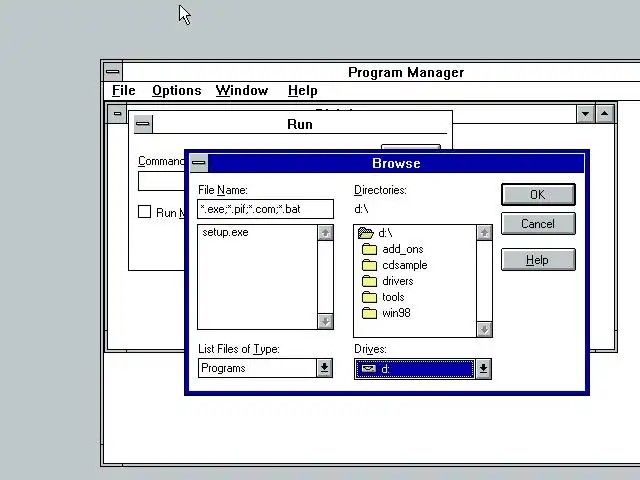Viewport: 640px width, 480px height.
Task: Open the Browse dialog control menu box
Action: (199, 163)
